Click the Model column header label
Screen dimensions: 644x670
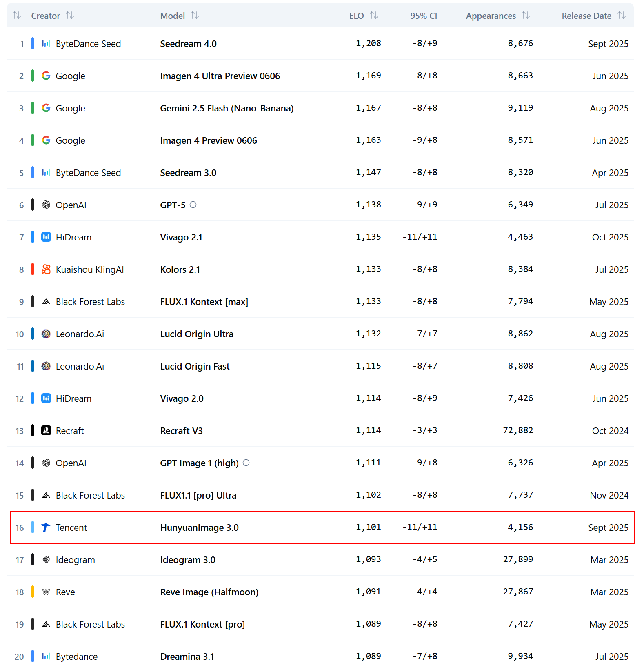point(173,16)
